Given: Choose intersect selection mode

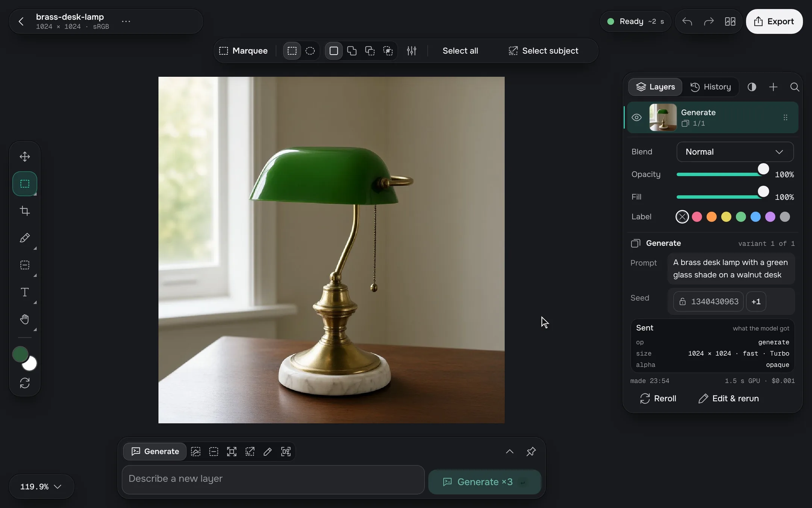Looking at the screenshot, I should pyautogui.click(x=388, y=51).
